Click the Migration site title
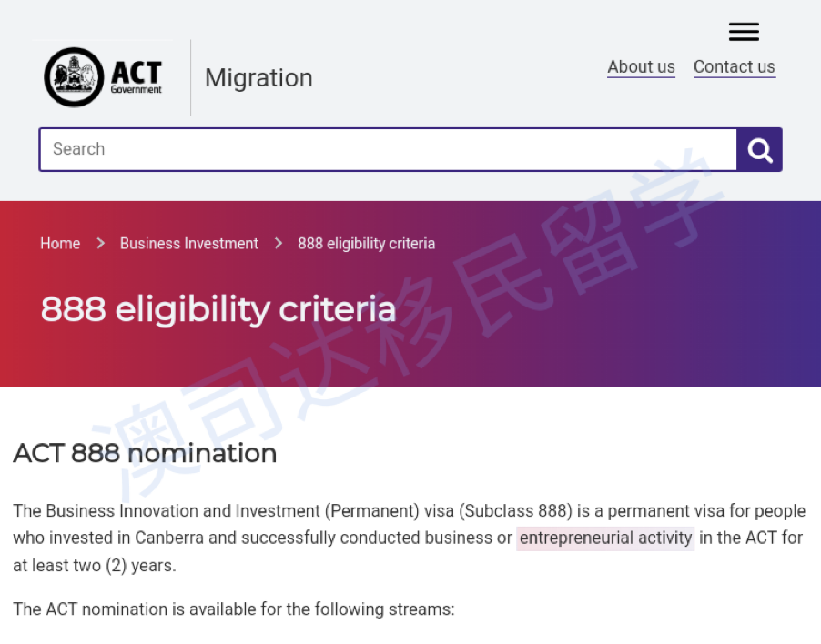This screenshot has height=644, width=821. pyautogui.click(x=258, y=78)
